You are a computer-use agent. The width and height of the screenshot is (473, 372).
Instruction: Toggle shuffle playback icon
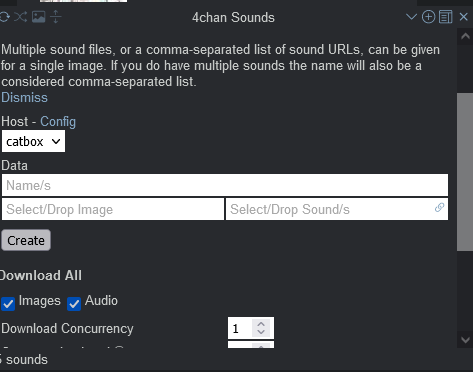pos(20,17)
